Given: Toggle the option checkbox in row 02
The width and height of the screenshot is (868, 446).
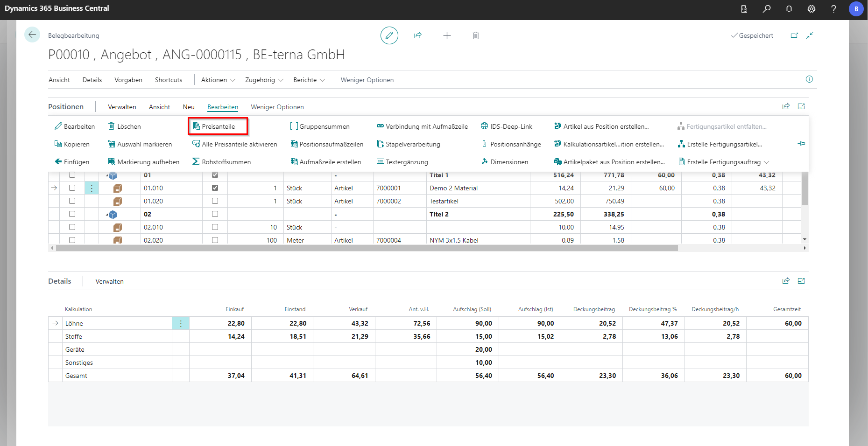Looking at the screenshot, I should coord(215,214).
